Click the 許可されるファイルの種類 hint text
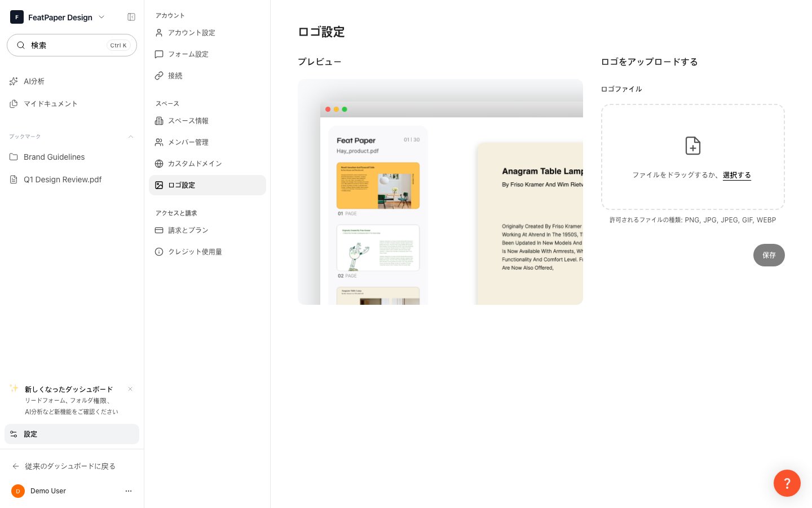 coord(693,220)
